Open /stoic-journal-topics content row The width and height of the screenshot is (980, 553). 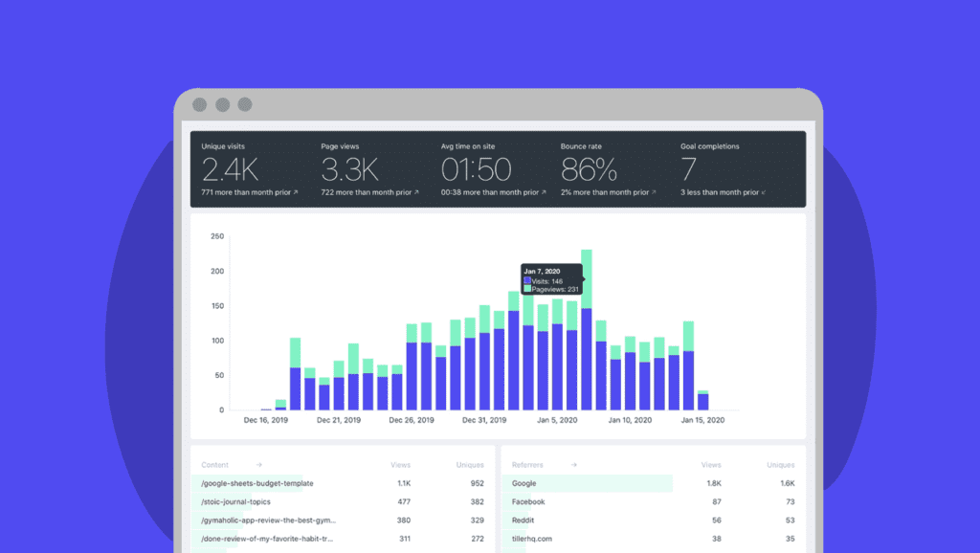(343, 501)
